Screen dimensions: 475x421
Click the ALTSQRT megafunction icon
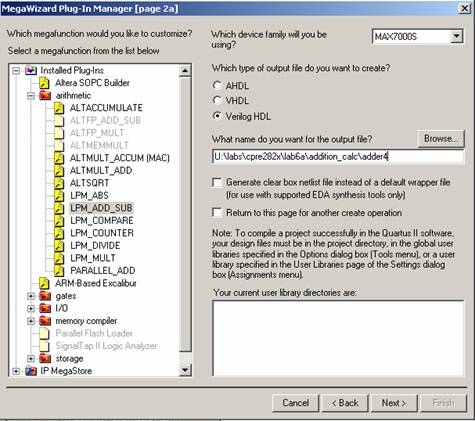[59, 183]
